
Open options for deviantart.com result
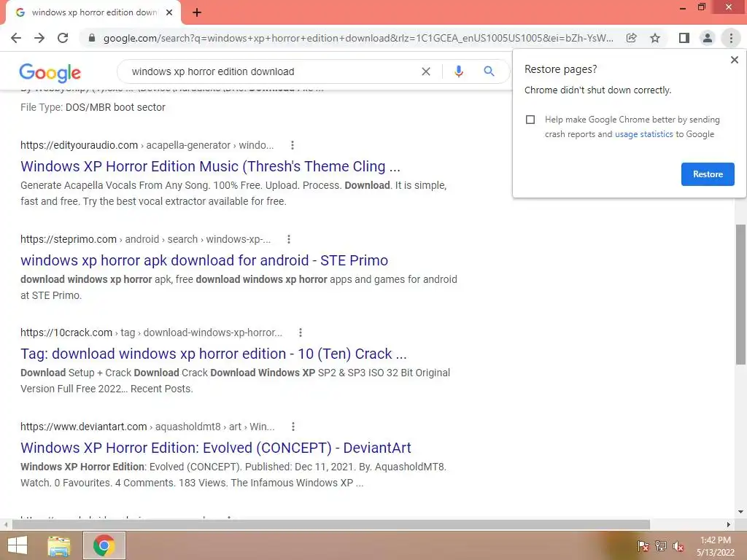tap(293, 427)
